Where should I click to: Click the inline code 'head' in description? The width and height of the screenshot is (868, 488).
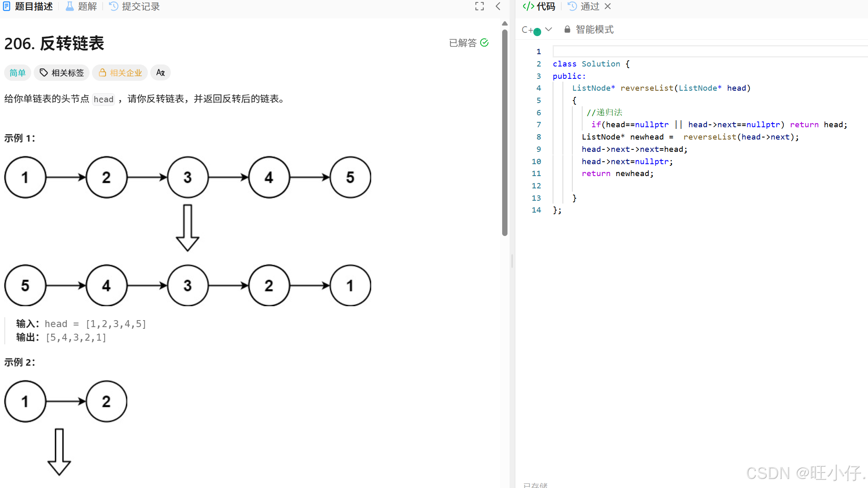pyautogui.click(x=103, y=99)
